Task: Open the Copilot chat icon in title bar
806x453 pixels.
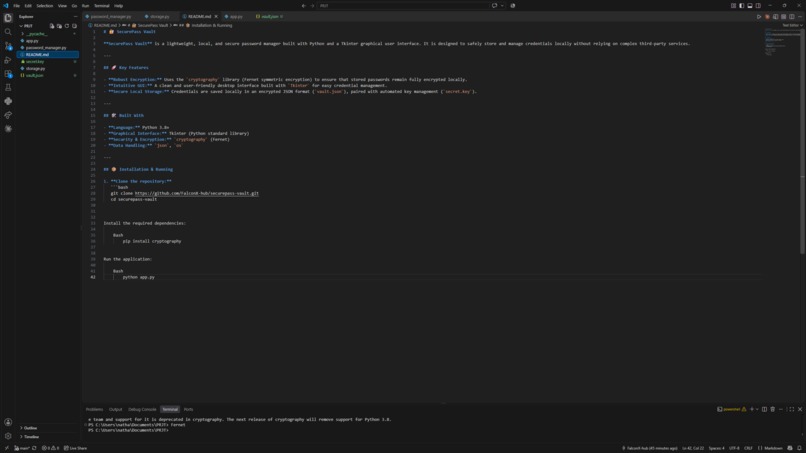Action: point(494,6)
